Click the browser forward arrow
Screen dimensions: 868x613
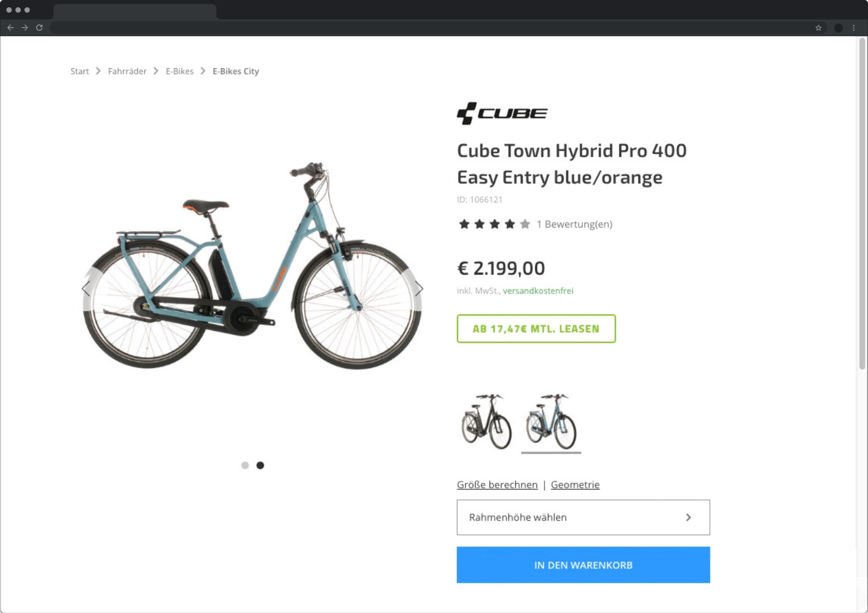coord(25,28)
